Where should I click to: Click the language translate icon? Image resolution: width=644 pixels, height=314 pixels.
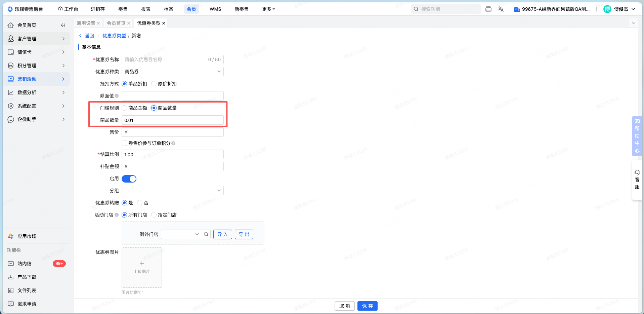[x=501, y=9]
